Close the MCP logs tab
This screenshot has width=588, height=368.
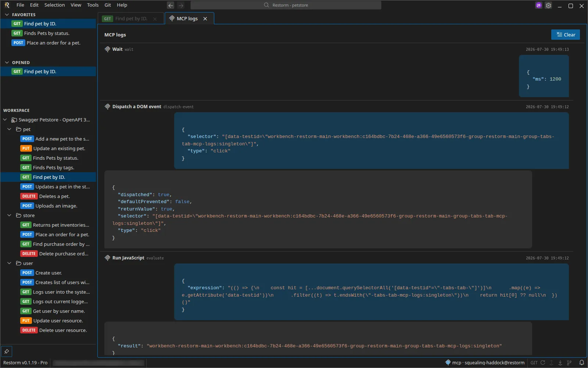coord(205,18)
